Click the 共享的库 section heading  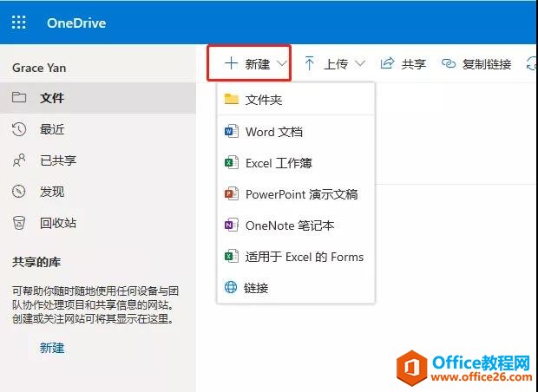pyautogui.click(x=36, y=263)
